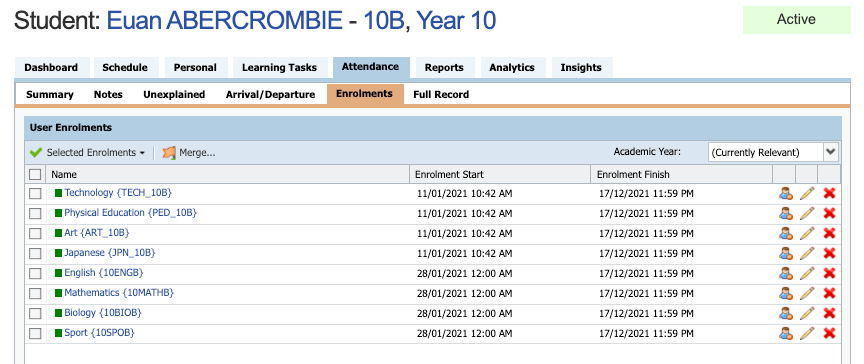This screenshot has height=364, width=864.
Task: Edit the Art enrolment pencil icon
Action: click(807, 233)
